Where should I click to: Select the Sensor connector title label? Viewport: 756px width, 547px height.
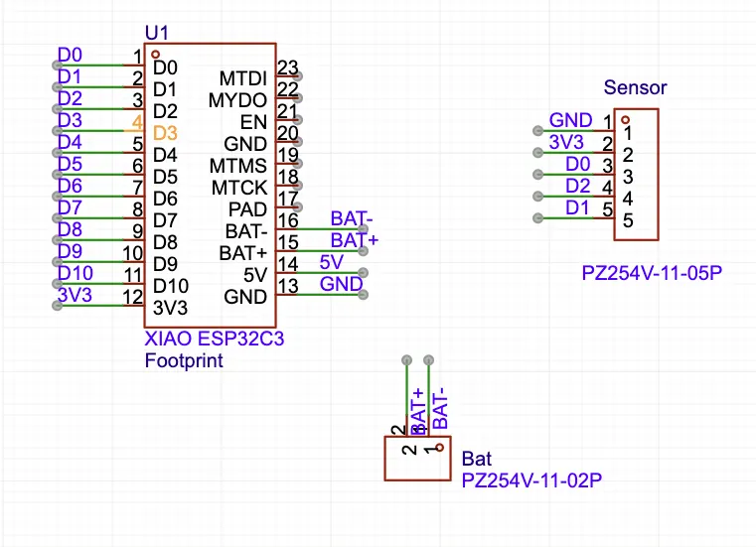click(635, 87)
